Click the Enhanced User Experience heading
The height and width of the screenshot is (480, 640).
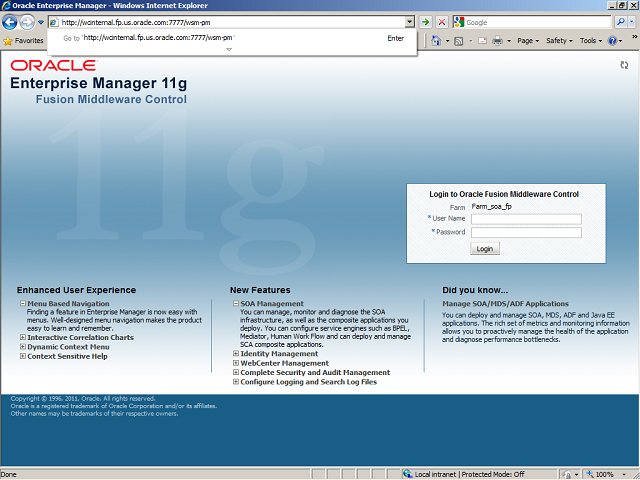pos(76,290)
